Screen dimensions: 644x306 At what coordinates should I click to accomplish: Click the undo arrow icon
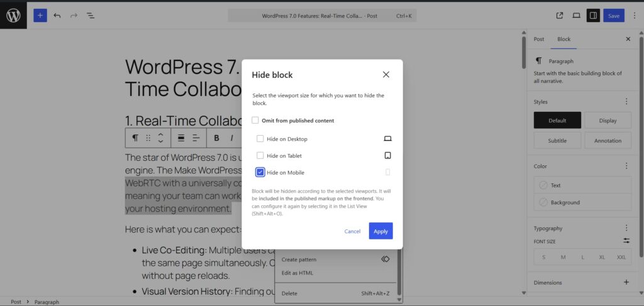click(57, 15)
